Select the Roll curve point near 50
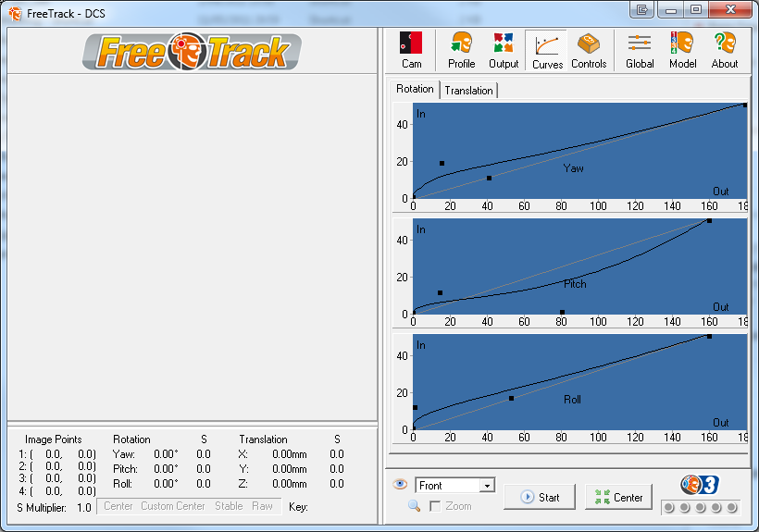759x532 pixels. (x=511, y=398)
